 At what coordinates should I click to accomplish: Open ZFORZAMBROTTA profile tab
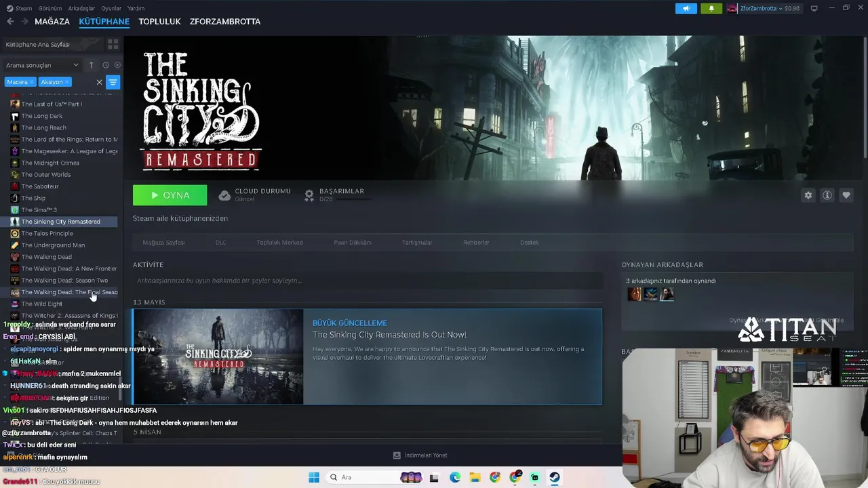tap(225, 22)
